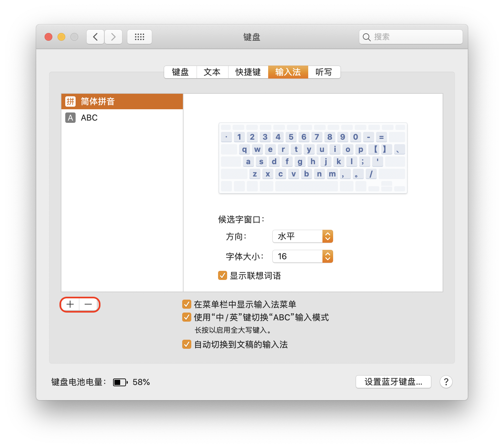Open the 文本 tab
The height and width of the screenshot is (448, 504).
(212, 72)
